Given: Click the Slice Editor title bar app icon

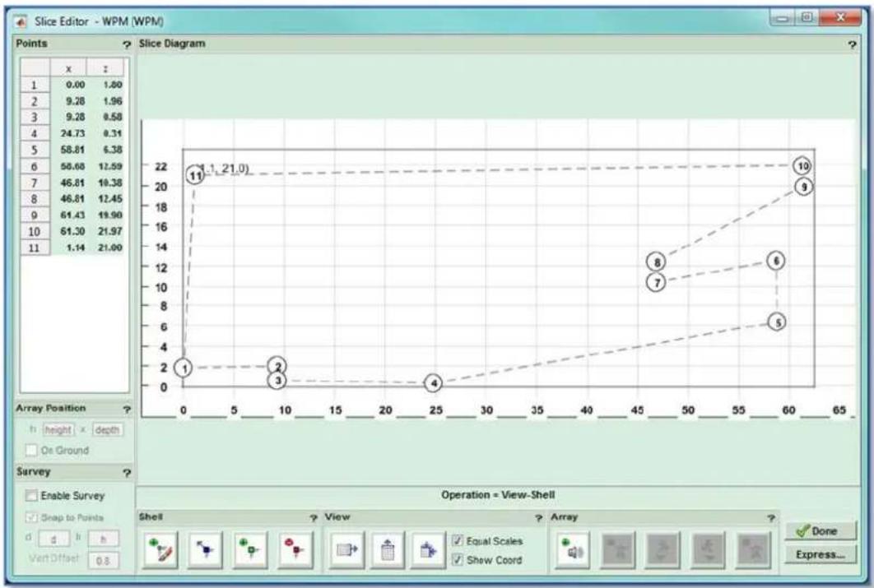Looking at the screenshot, I should pos(21,21).
